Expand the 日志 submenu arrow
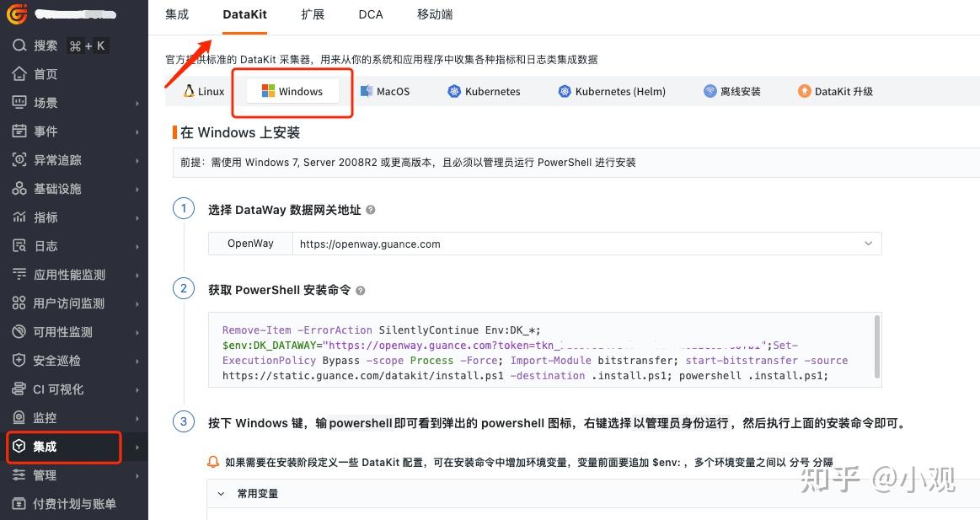 [137, 247]
